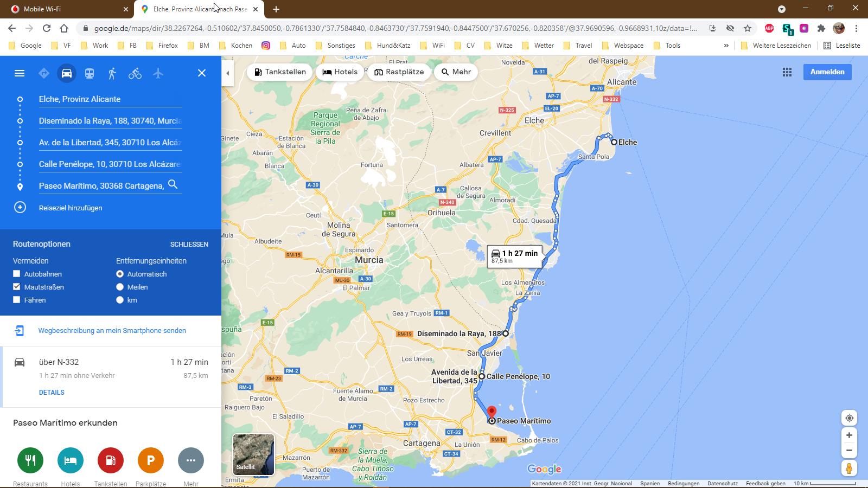Zoom out on the map
This screenshot has height=488, width=868.
(850, 451)
